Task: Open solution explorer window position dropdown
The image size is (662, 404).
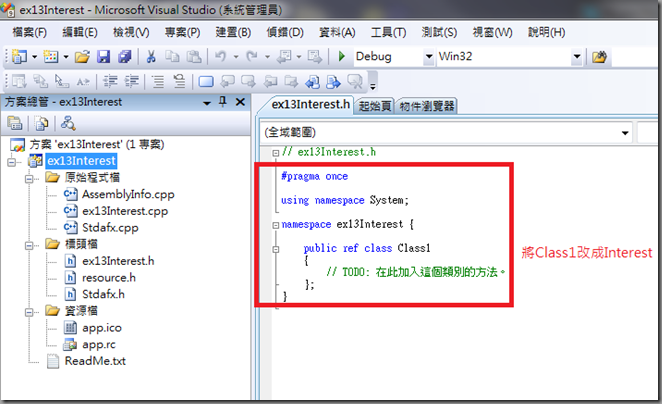Action: tap(207, 103)
